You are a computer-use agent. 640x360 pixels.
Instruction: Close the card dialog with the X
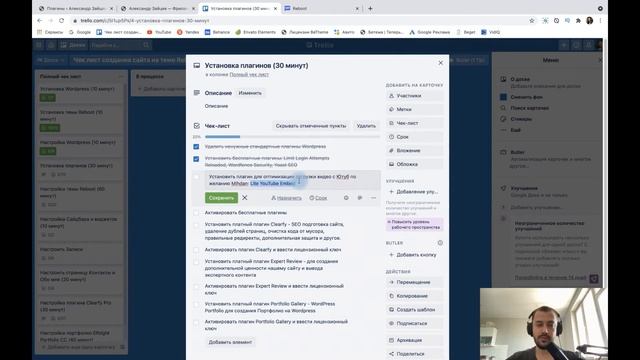440,63
